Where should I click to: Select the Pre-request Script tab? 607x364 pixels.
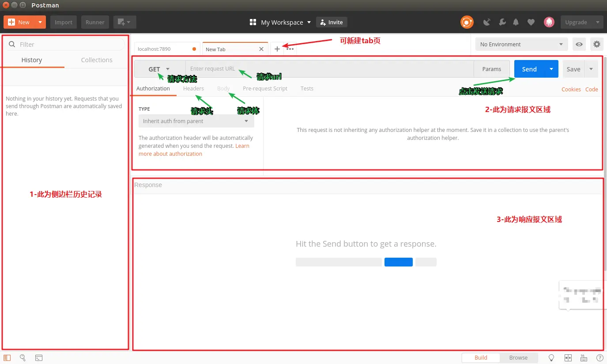point(265,89)
